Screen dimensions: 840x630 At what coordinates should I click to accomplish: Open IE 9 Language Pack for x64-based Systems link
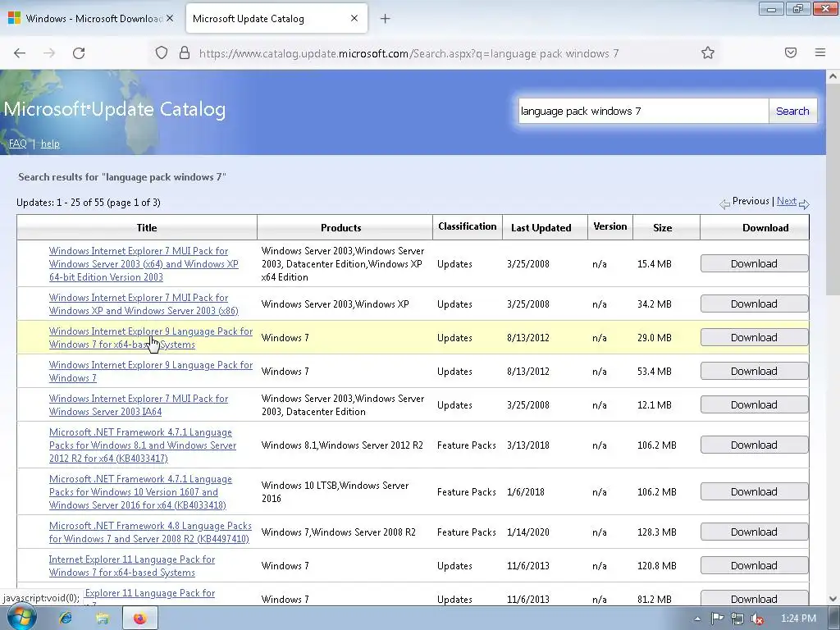(151, 338)
